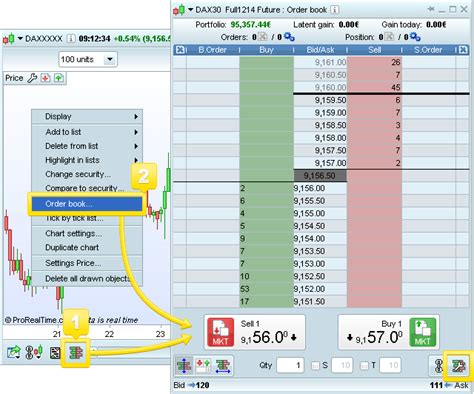The image size is (474, 394).
Task: Click the orders gear icon in header
Action: (x=289, y=37)
